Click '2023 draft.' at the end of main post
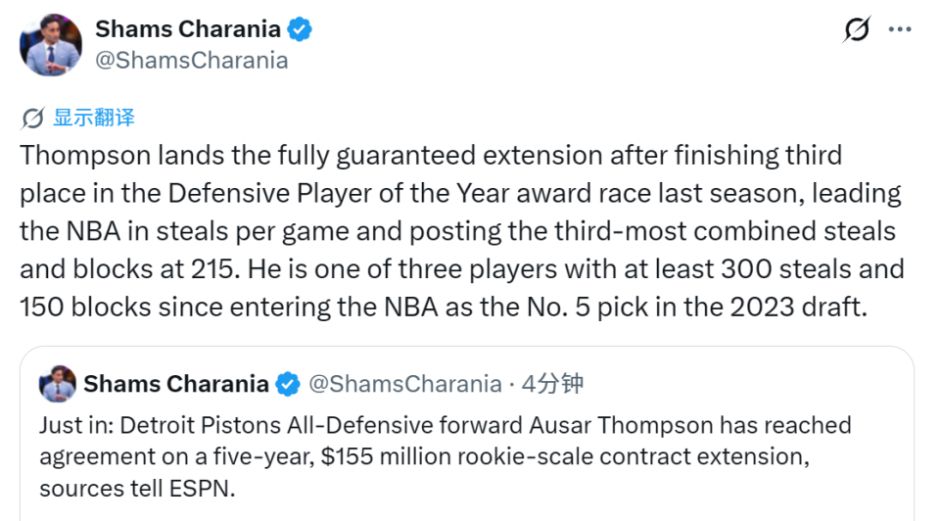 click(x=799, y=307)
